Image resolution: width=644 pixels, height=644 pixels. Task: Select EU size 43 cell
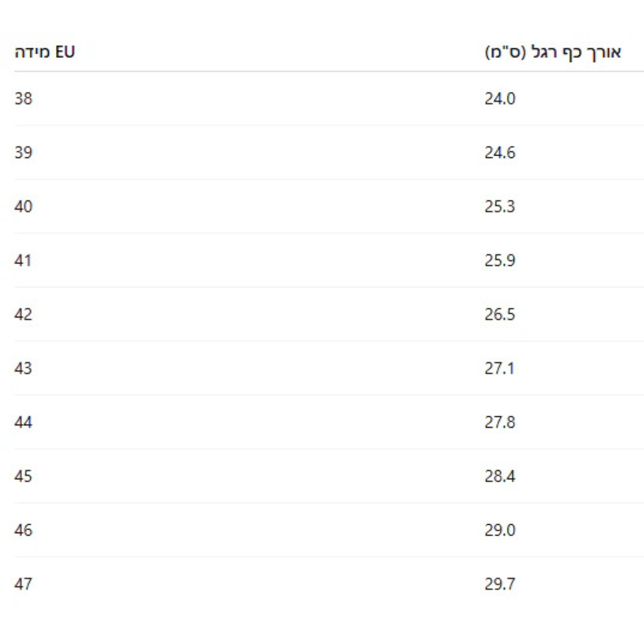click(x=23, y=369)
